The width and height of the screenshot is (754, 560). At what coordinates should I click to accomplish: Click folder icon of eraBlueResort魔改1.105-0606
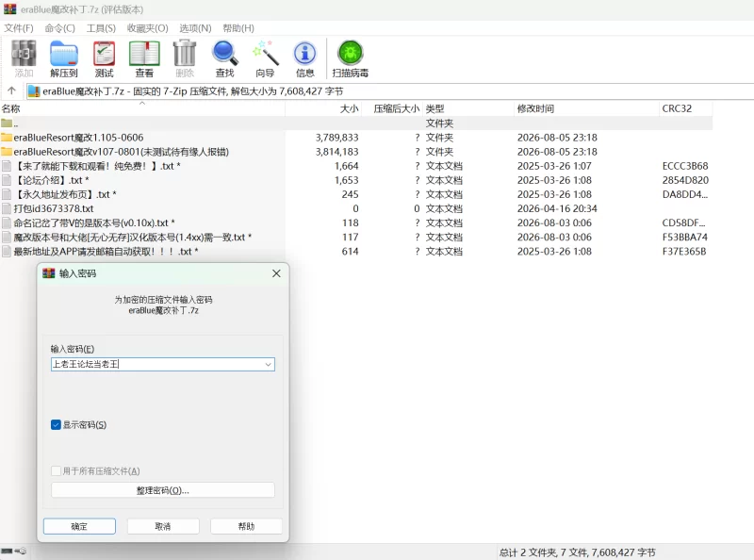pos(7,137)
